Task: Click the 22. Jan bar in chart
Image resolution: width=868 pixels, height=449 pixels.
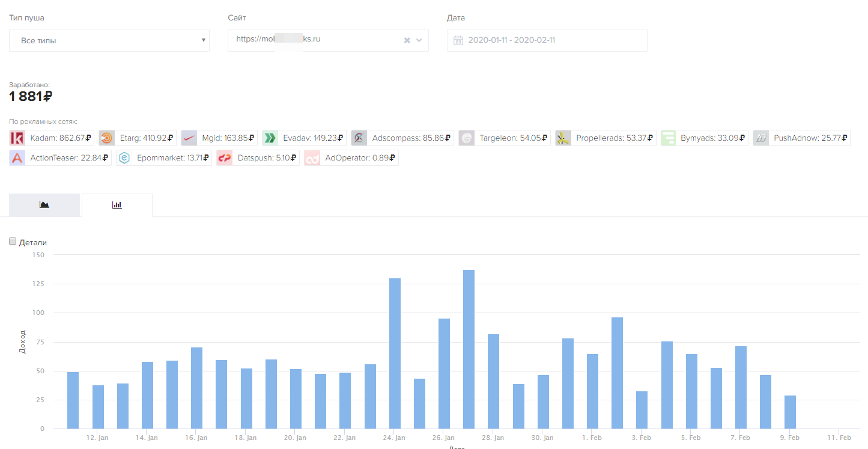Action: [345, 400]
